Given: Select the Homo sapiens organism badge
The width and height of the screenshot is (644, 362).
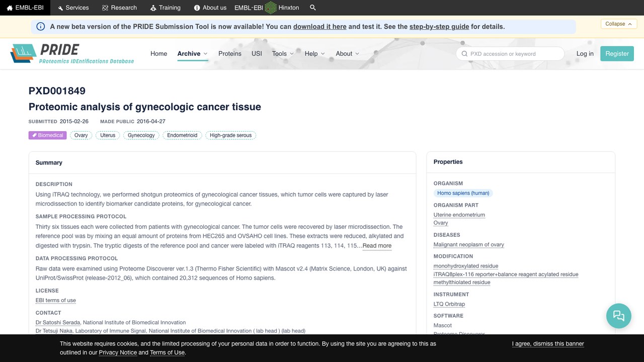Looking at the screenshot, I should (463, 193).
